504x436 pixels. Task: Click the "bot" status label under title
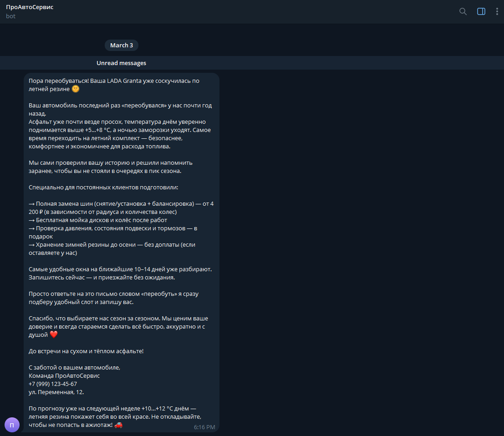pyautogui.click(x=10, y=16)
